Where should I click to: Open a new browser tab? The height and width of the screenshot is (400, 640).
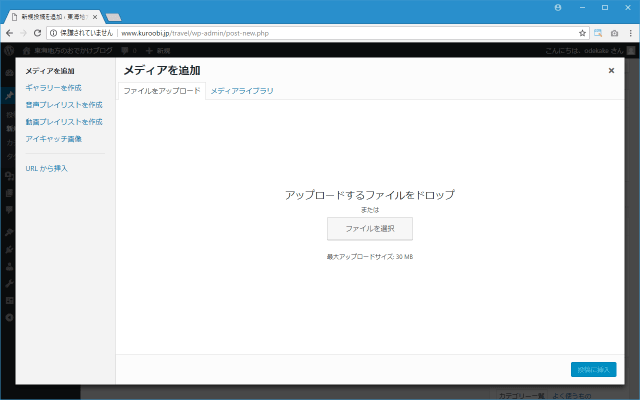tap(113, 17)
